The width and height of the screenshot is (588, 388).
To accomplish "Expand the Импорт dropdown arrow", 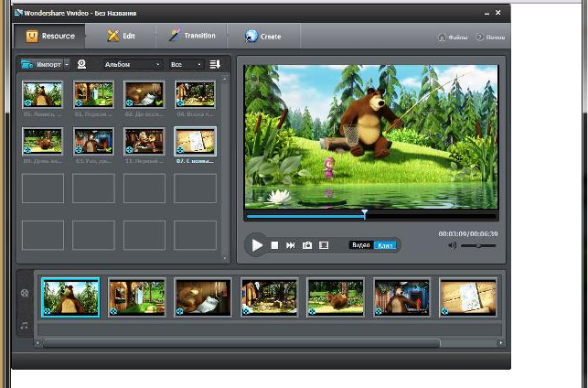I will click(67, 65).
